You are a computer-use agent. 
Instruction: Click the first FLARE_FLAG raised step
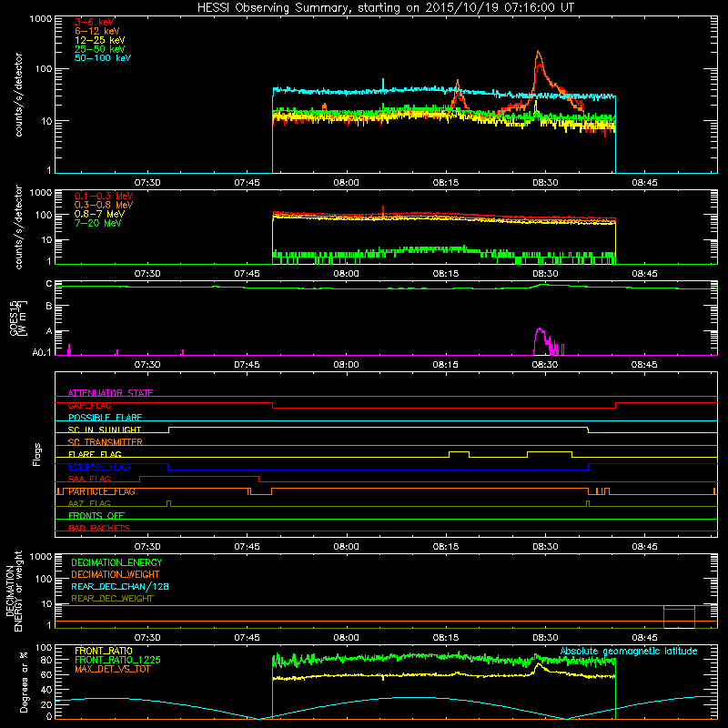click(x=459, y=451)
